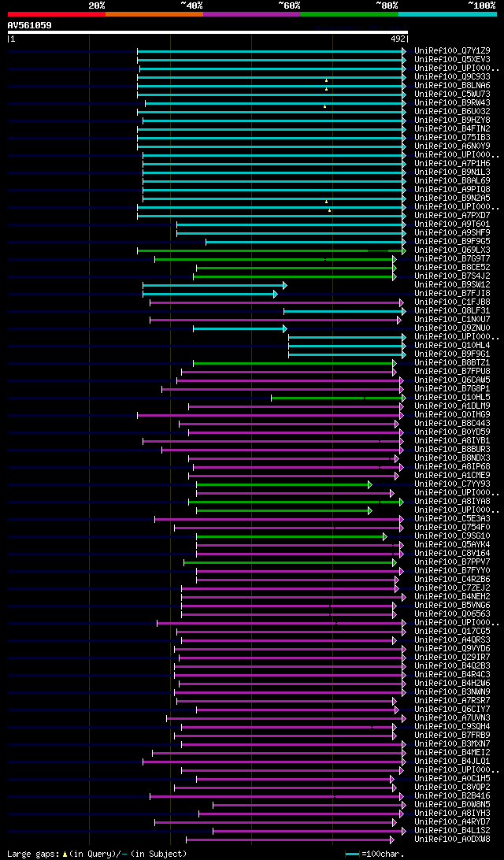
Task: Open hit UniRef100_Q7Y1Z9
Action: click(x=453, y=51)
